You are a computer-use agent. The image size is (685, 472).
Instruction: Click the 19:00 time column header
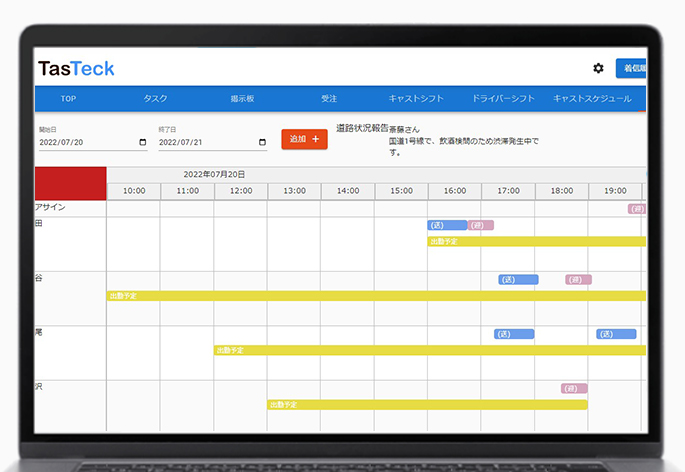tap(615, 191)
